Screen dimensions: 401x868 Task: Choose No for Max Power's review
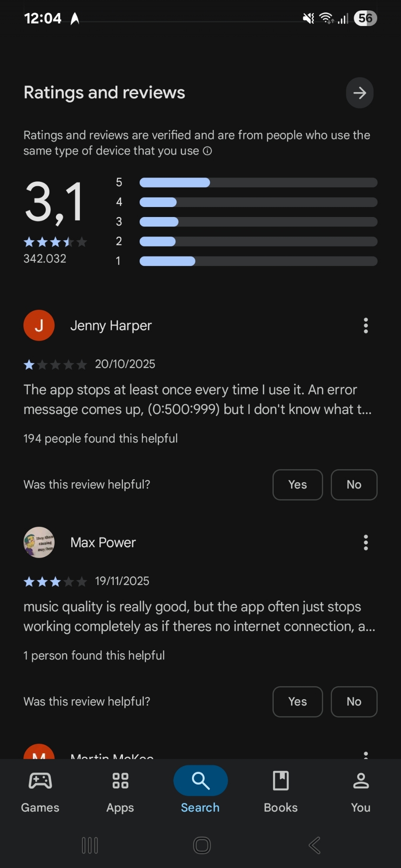pyautogui.click(x=354, y=702)
